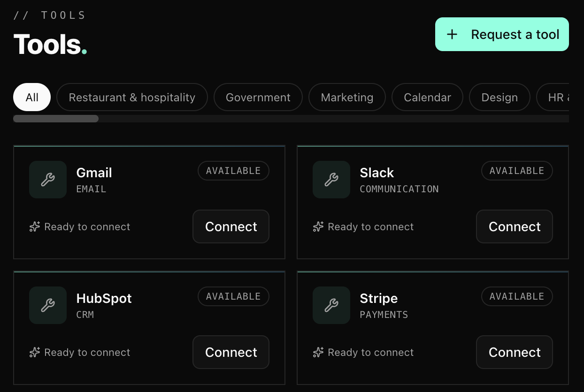The width and height of the screenshot is (584, 392).
Task: Click the Stripe wrench tool icon
Action: [x=331, y=305]
